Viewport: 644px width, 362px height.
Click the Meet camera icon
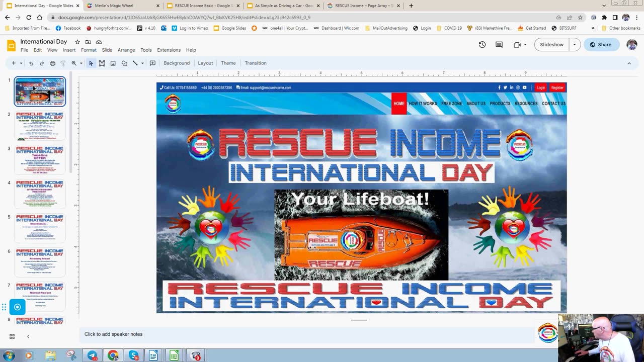pyautogui.click(x=517, y=45)
